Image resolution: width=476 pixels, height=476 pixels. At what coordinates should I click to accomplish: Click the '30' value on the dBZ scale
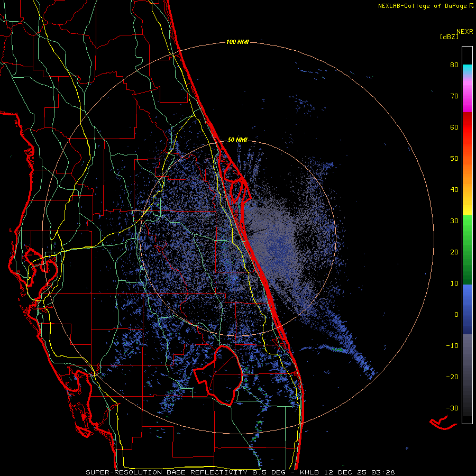pyautogui.click(x=454, y=221)
